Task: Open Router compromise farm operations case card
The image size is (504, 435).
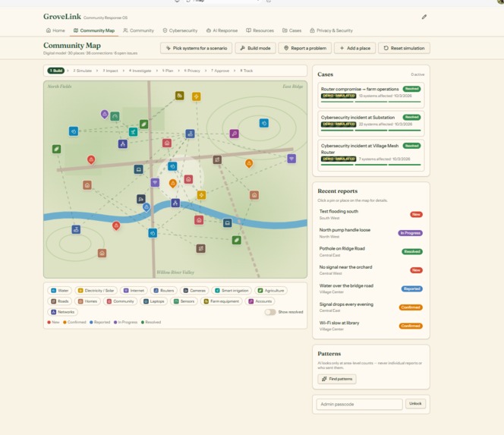Action: coord(371,95)
